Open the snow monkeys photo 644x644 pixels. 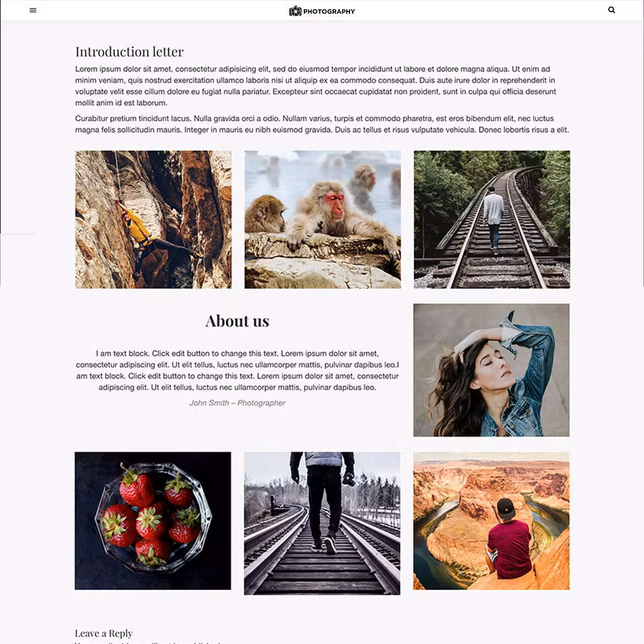(x=323, y=219)
